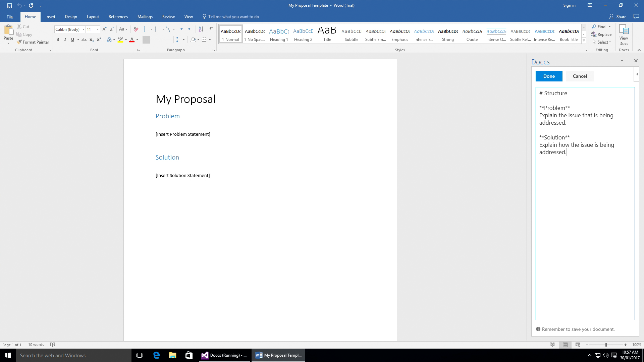This screenshot has height=362, width=644.
Task: Click inside the Doccs markdown text area
Action: click(x=585, y=235)
